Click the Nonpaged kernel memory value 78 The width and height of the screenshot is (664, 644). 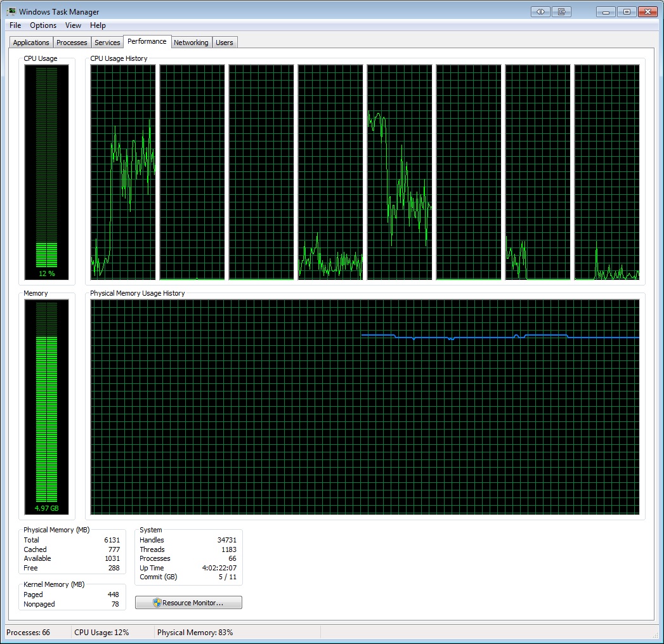(115, 604)
